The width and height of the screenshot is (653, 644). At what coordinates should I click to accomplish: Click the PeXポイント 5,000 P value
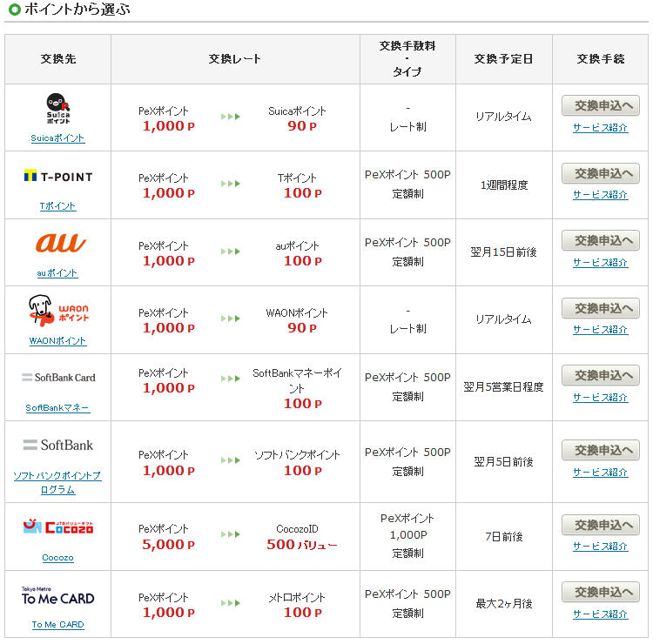[x=168, y=544]
